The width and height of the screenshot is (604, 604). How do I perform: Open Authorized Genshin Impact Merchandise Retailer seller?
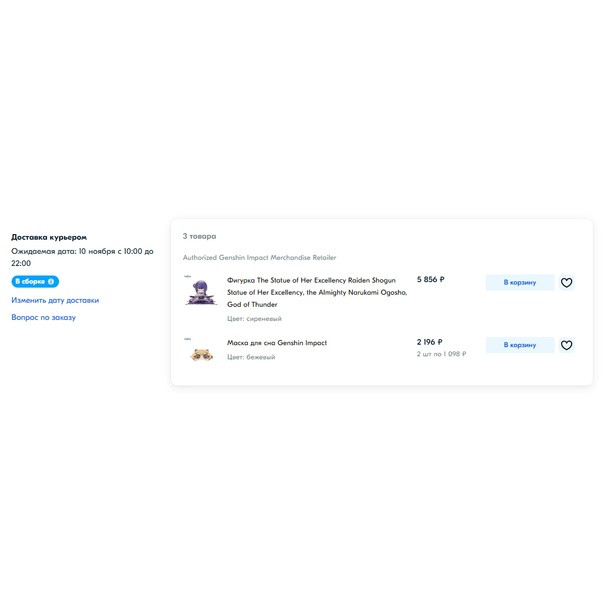(259, 258)
